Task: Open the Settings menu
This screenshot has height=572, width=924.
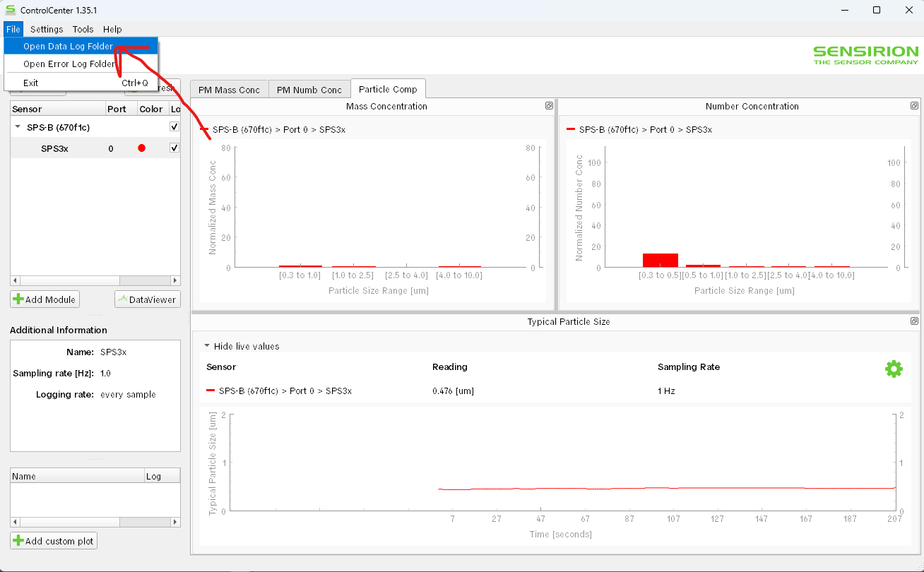Action: 47,29
